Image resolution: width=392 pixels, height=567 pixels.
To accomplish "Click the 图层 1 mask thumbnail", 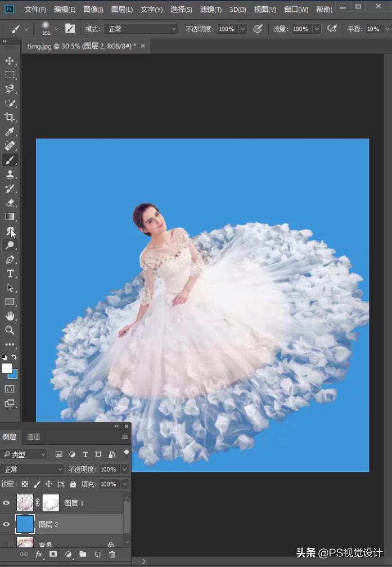I will click(51, 503).
